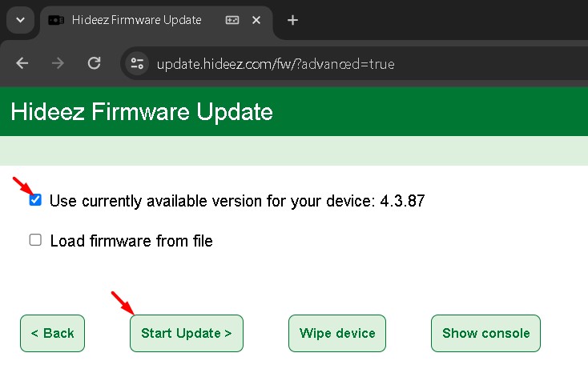Go back using the browser back arrow
This screenshot has height=377, width=588.
coord(22,63)
